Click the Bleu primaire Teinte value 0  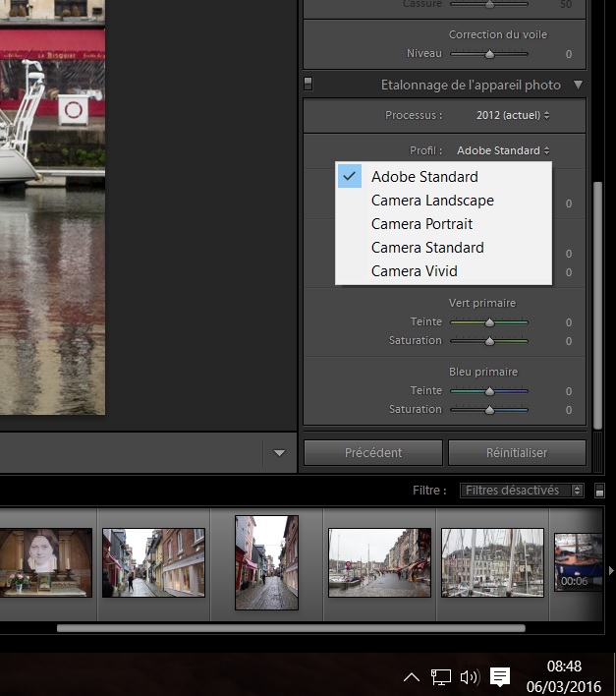click(x=569, y=391)
